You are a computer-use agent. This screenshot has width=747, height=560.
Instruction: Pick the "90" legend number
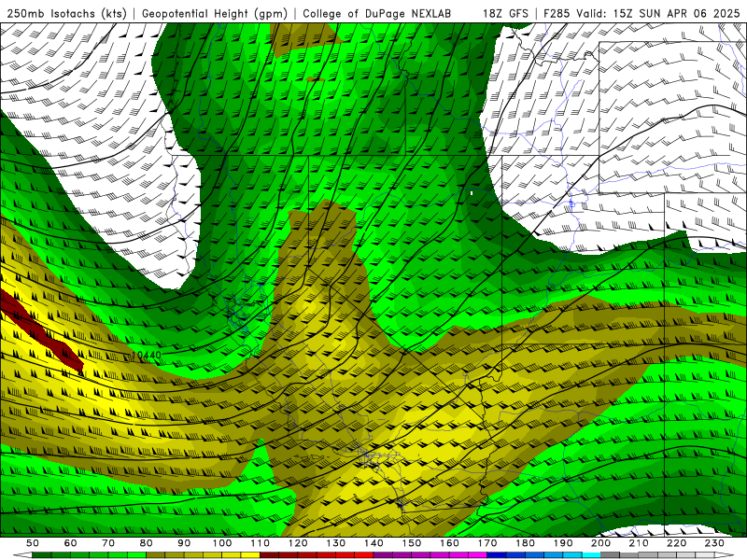[184, 543]
